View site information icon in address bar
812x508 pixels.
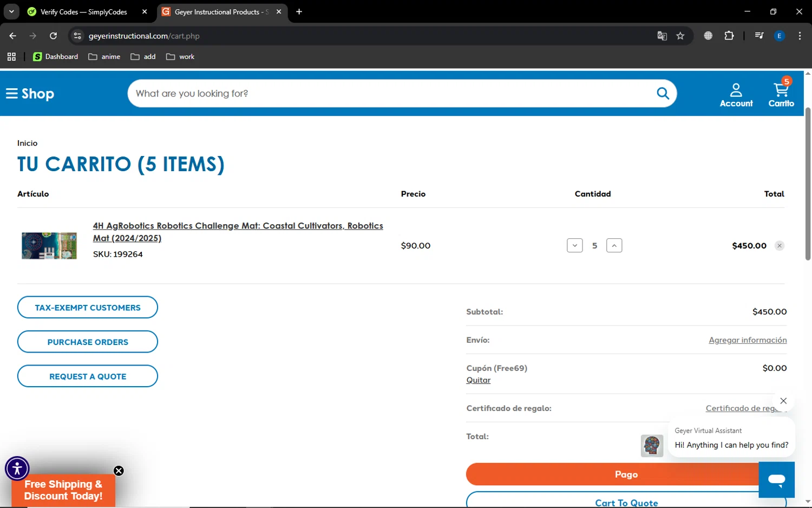(x=77, y=36)
